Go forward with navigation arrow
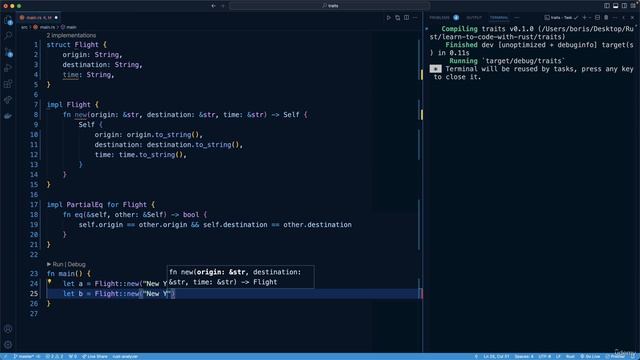The image size is (640, 360). [223, 6]
